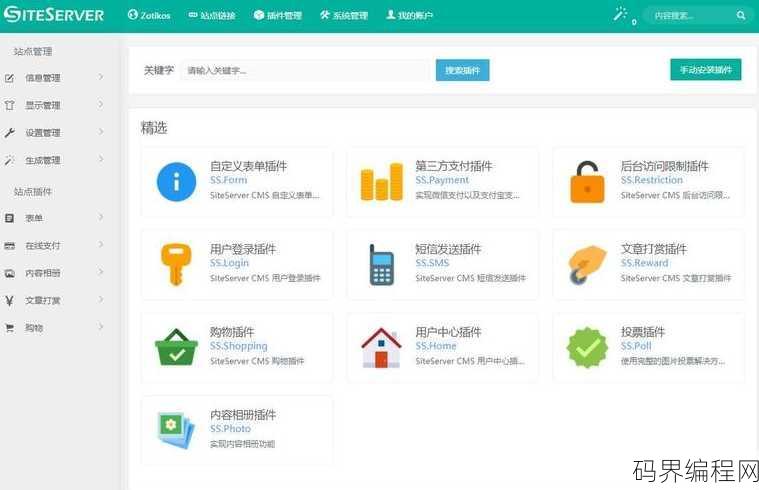
Task: Expand the 设置管理 sidebar chevron
Action: pyautogui.click(x=101, y=132)
